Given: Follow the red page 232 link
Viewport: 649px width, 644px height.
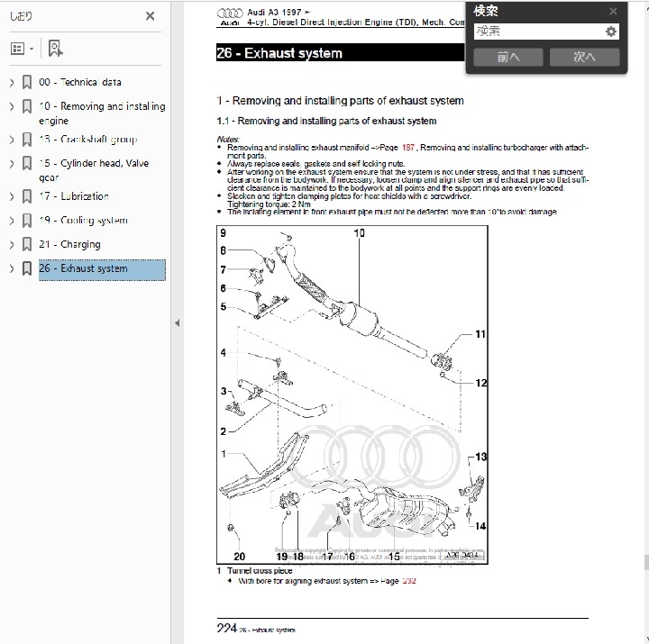Looking at the screenshot, I should tap(409, 581).
